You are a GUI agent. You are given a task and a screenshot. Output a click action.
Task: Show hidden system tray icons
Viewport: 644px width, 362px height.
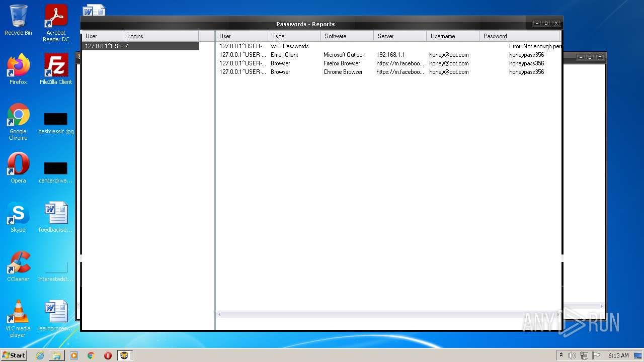561,355
